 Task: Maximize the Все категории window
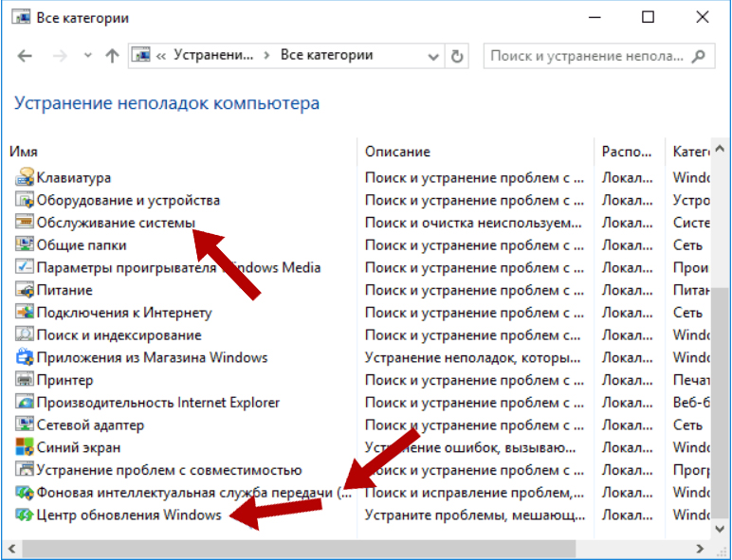point(648,17)
